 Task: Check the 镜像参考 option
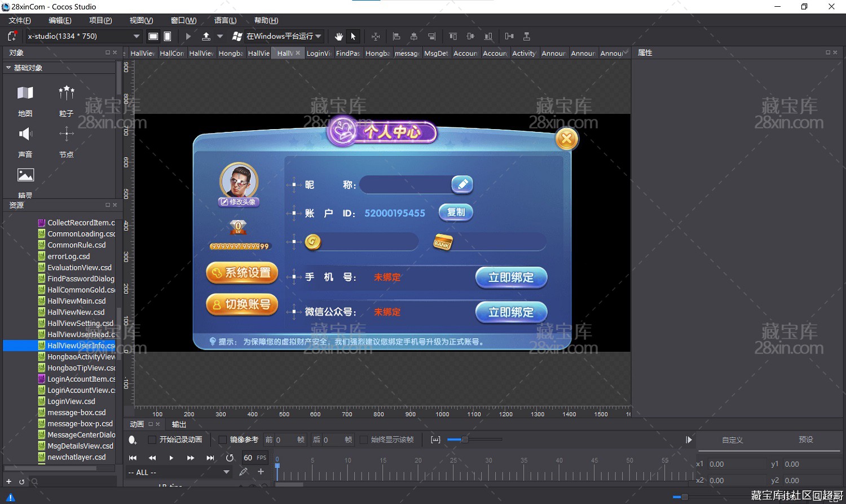pyautogui.click(x=223, y=440)
